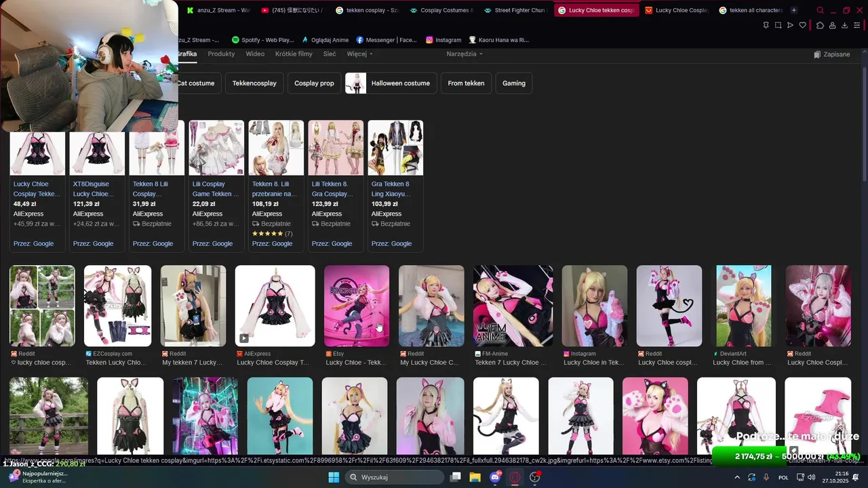
Task: Open the volume speaker tray icon
Action: click(812, 477)
